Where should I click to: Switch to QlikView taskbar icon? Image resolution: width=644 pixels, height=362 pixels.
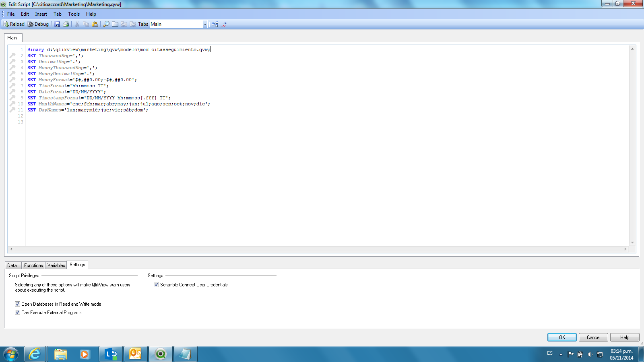coord(161,354)
